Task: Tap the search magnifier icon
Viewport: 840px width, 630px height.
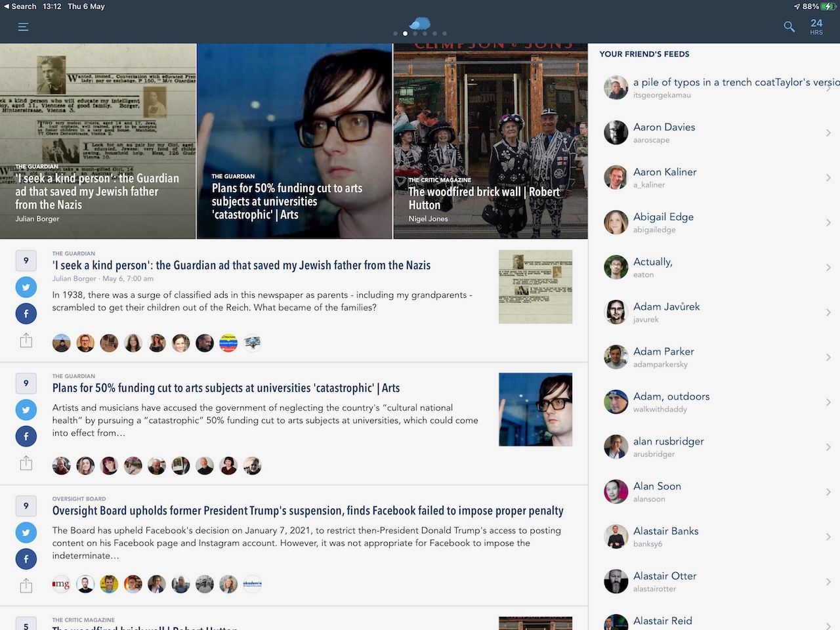Action: click(x=789, y=27)
